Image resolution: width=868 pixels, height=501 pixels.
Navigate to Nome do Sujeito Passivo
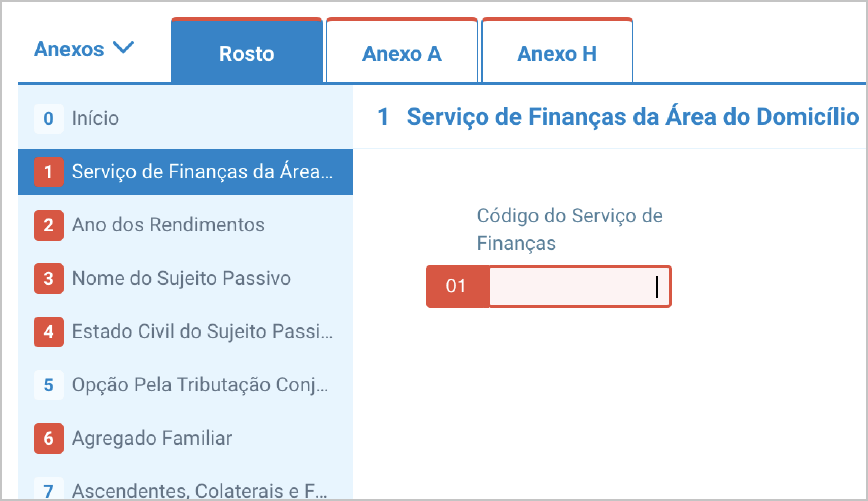click(181, 279)
